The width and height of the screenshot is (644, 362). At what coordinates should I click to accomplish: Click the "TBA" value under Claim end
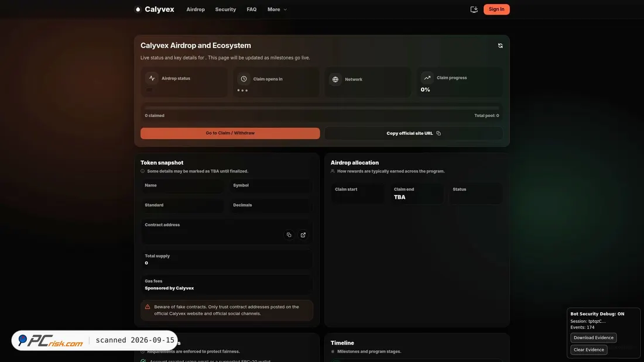pyautogui.click(x=400, y=197)
